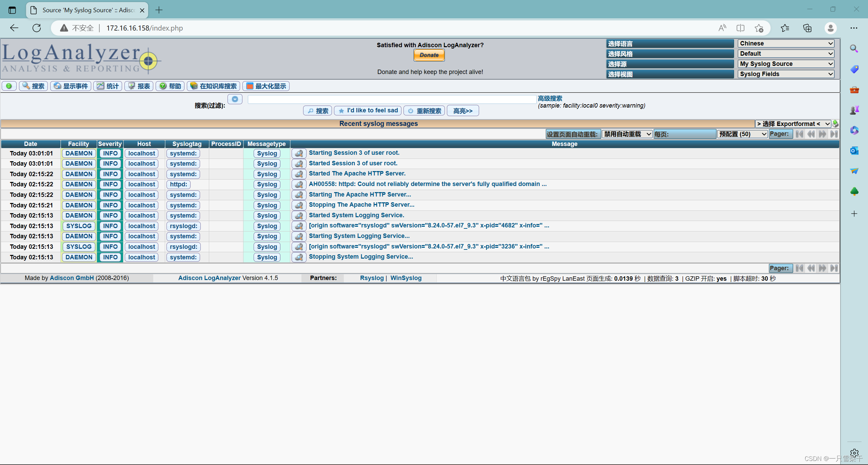Open the Chinese language dropdown
The image size is (868, 465).
tap(786, 43)
